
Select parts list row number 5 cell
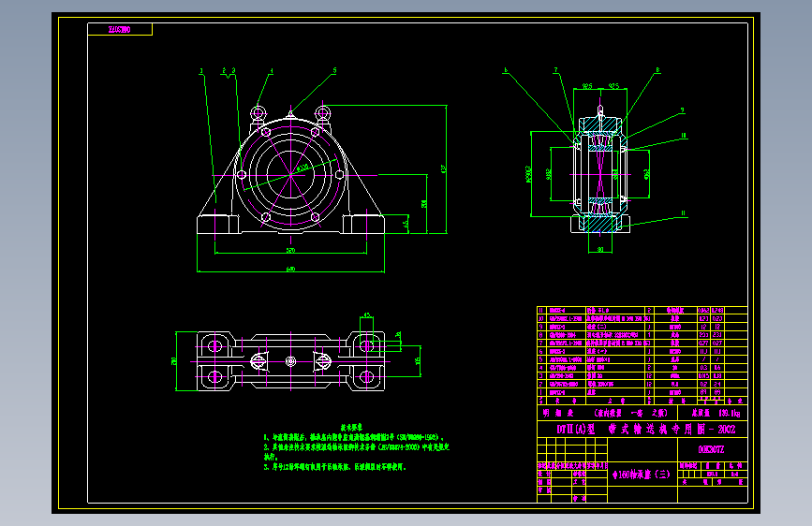tap(541, 359)
